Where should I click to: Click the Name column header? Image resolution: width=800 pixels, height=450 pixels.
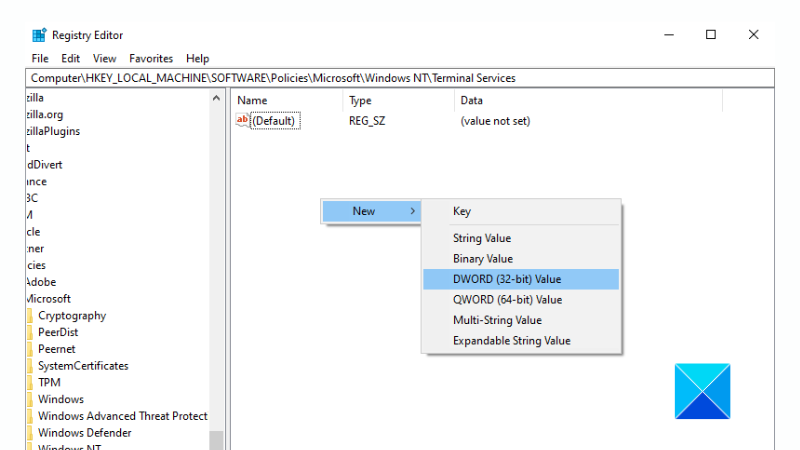click(x=287, y=101)
